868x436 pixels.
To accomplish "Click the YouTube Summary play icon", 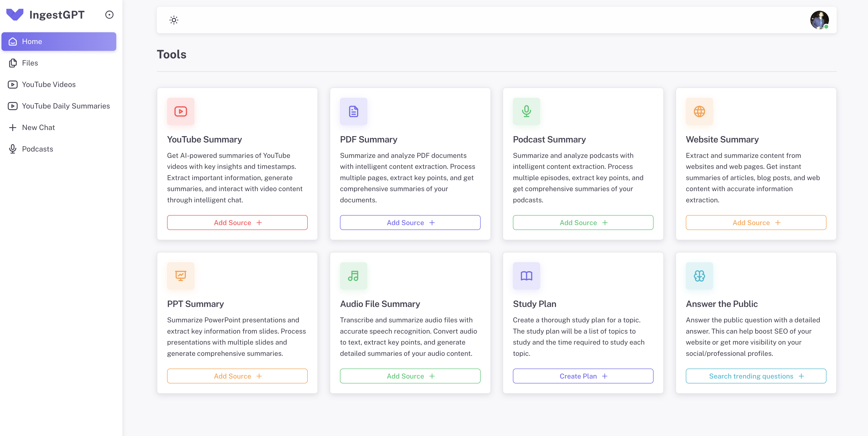I will click(x=180, y=112).
